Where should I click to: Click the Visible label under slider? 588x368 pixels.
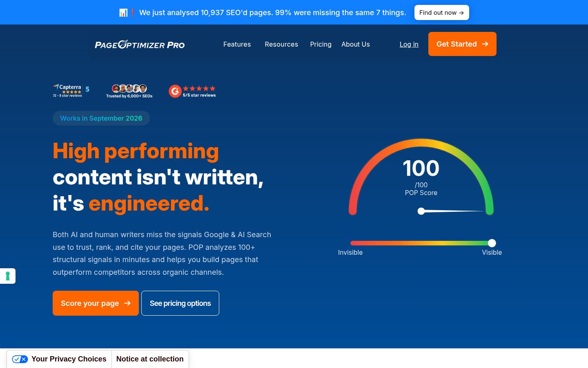pyautogui.click(x=492, y=252)
